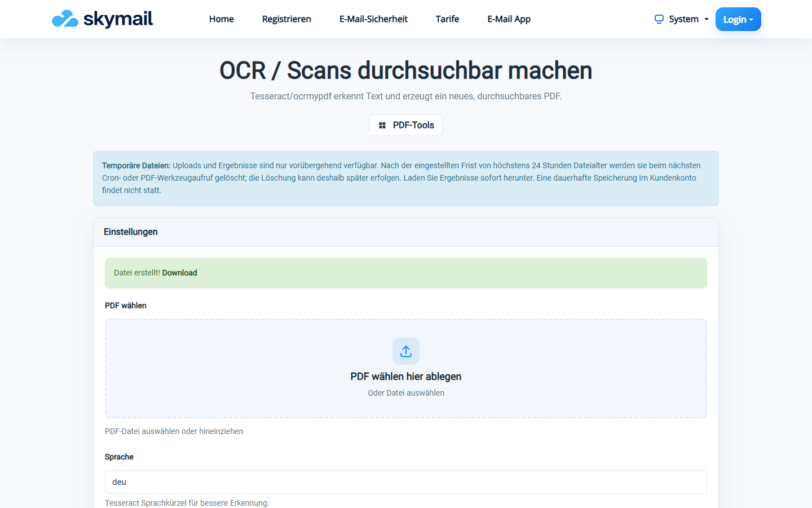Open the Tarife navigation item

(447, 19)
